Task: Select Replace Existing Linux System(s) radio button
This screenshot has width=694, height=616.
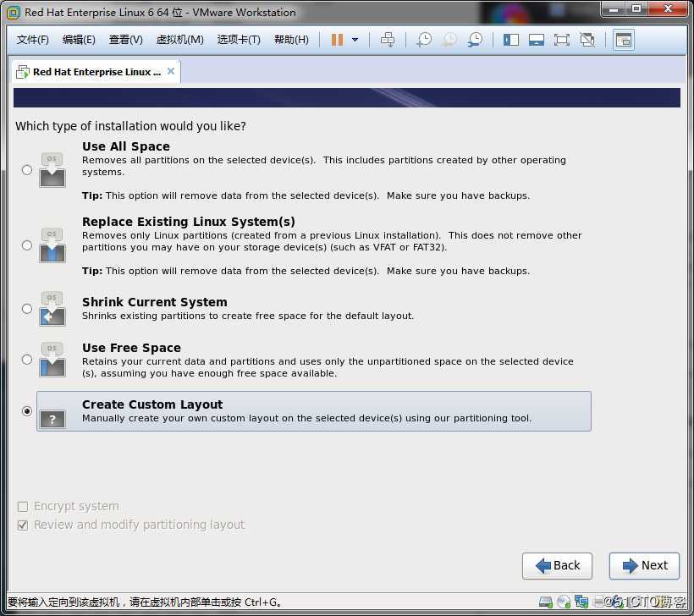Action: pyautogui.click(x=27, y=245)
